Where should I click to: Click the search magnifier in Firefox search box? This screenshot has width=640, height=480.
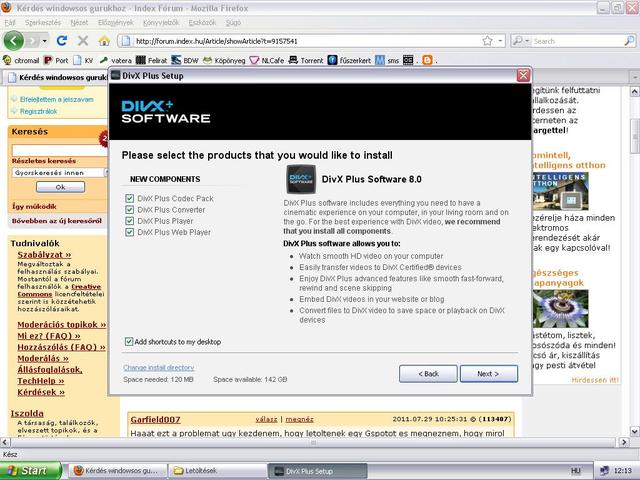pos(629,40)
